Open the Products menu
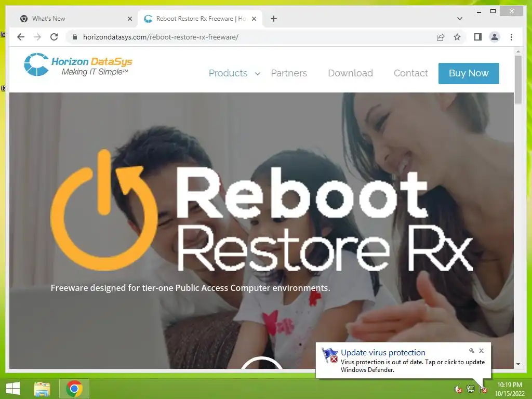532x399 pixels. point(228,73)
